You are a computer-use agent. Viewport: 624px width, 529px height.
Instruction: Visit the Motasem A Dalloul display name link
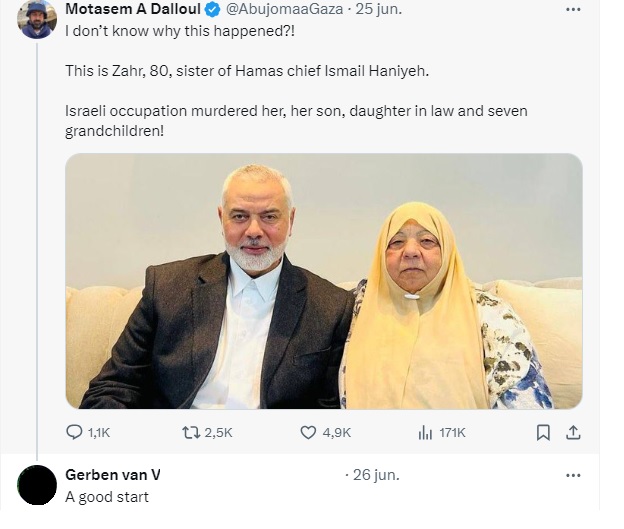click(x=133, y=9)
